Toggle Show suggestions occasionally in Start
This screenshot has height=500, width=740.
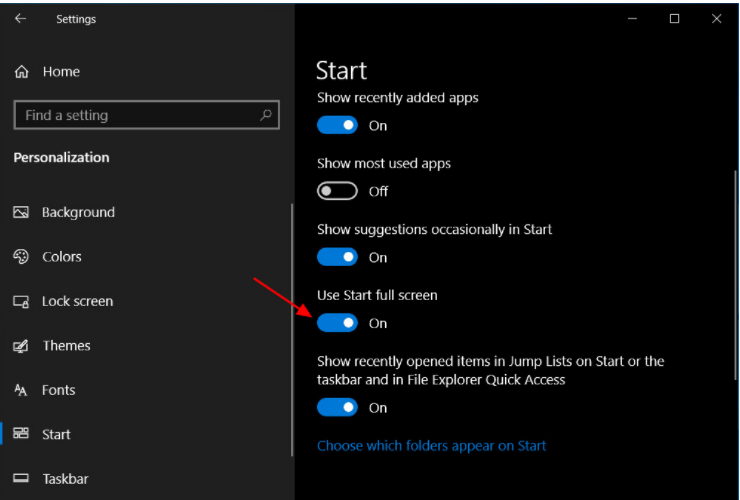(337, 257)
